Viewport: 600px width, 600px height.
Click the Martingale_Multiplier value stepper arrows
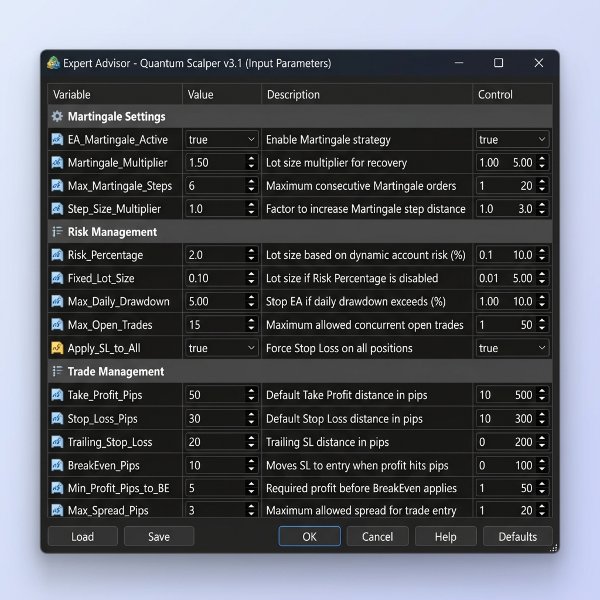point(251,162)
